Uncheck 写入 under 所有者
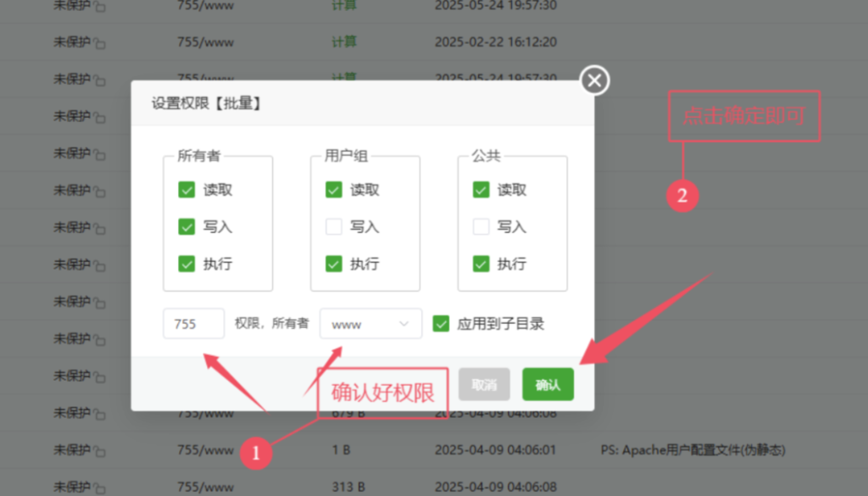 [186, 226]
